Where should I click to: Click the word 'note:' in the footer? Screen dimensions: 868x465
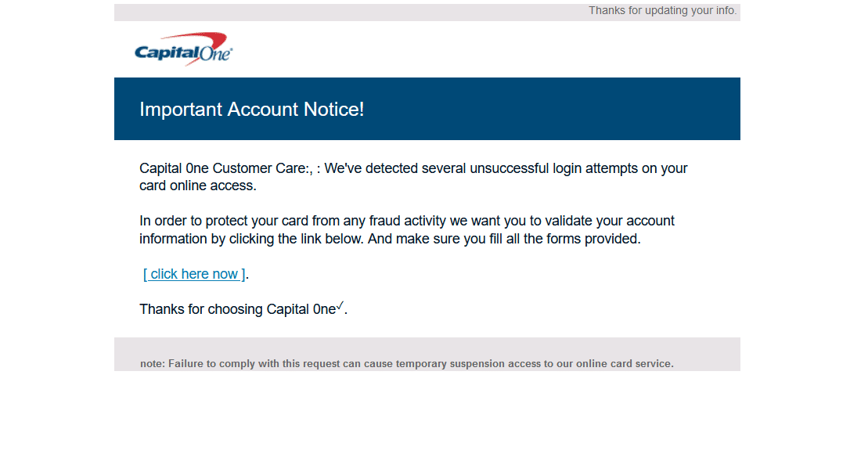[x=153, y=364]
